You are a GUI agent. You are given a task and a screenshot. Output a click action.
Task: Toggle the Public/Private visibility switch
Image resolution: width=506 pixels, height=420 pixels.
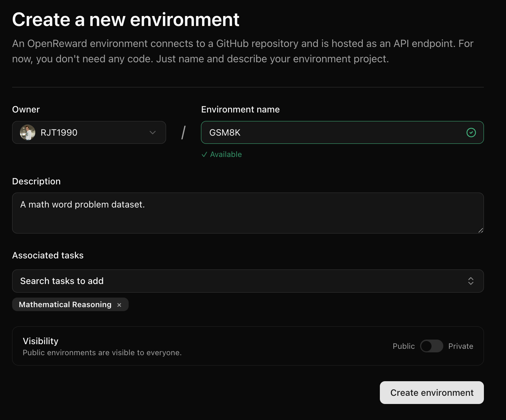(432, 346)
